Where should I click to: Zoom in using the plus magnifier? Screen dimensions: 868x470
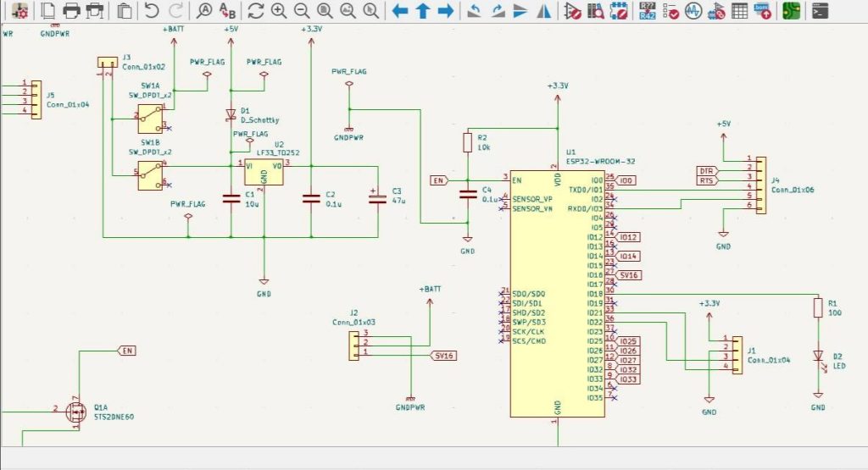[278, 11]
